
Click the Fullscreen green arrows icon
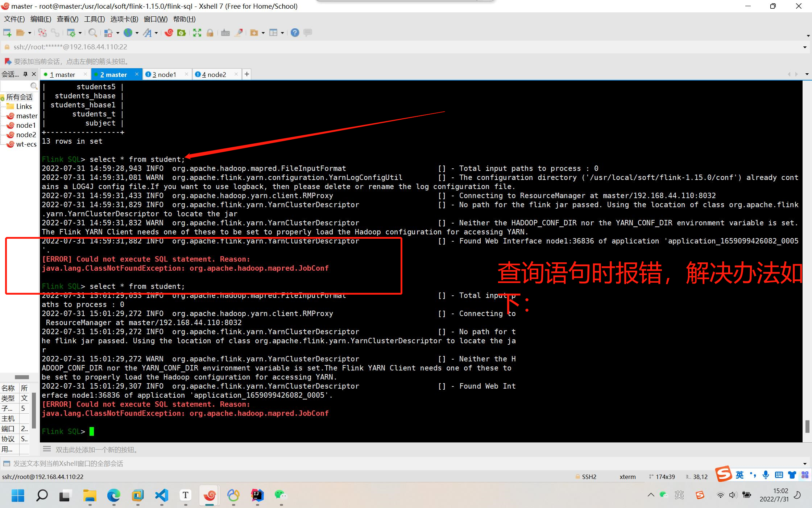click(x=197, y=33)
